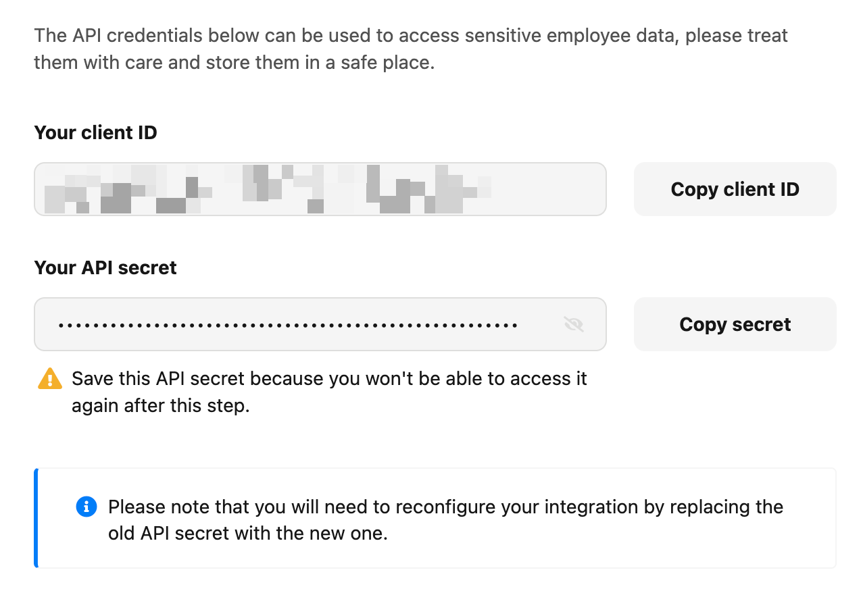
Task: Click the blurred client ID value
Action: tap(267, 189)
